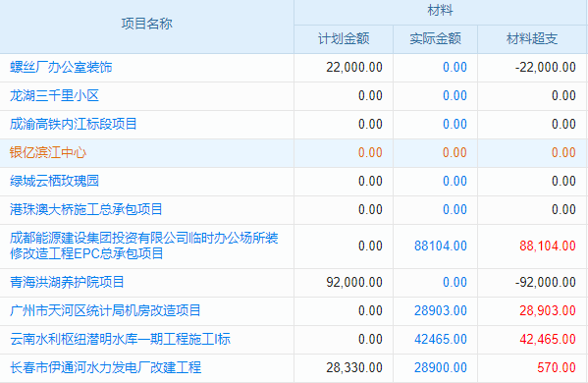Screen dimensions: 588x383
Task: Select planned amount 0.00 for 成渝高铁内江标段项目
Action: point(370,124)
